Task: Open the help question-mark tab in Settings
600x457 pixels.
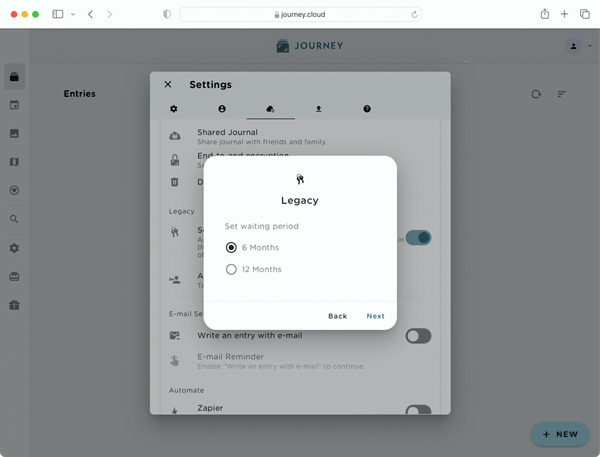Action: 367,109
